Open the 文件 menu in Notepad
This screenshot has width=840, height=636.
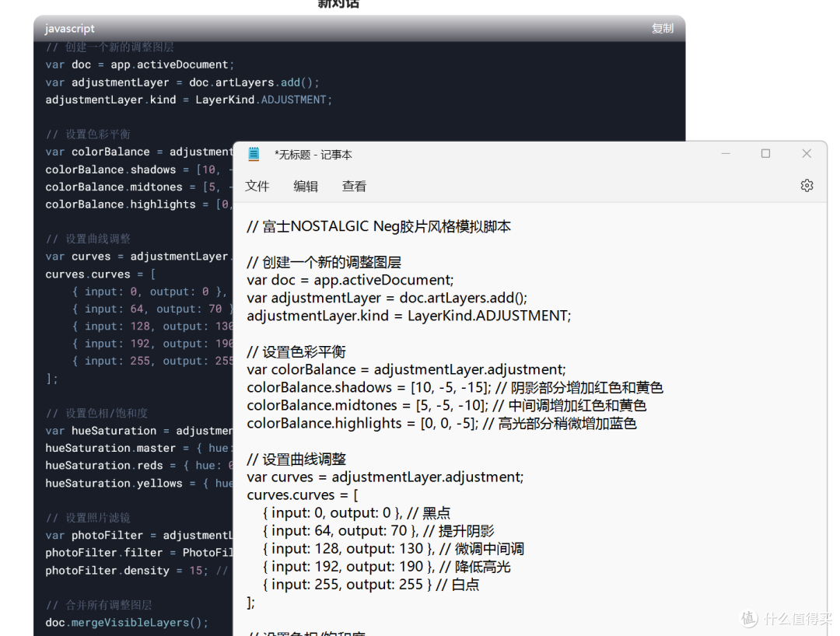pyautogui.click(x=257, y=187)
